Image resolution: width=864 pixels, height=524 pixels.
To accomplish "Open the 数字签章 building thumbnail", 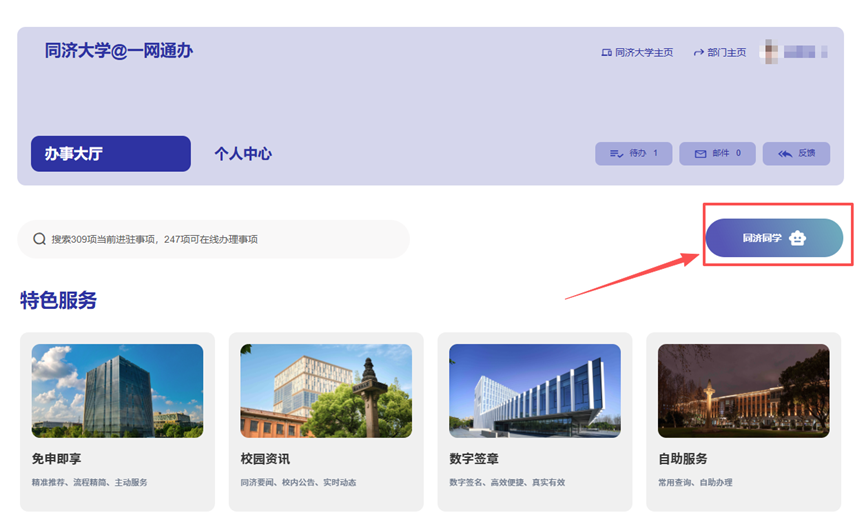I will pos(535,391).
